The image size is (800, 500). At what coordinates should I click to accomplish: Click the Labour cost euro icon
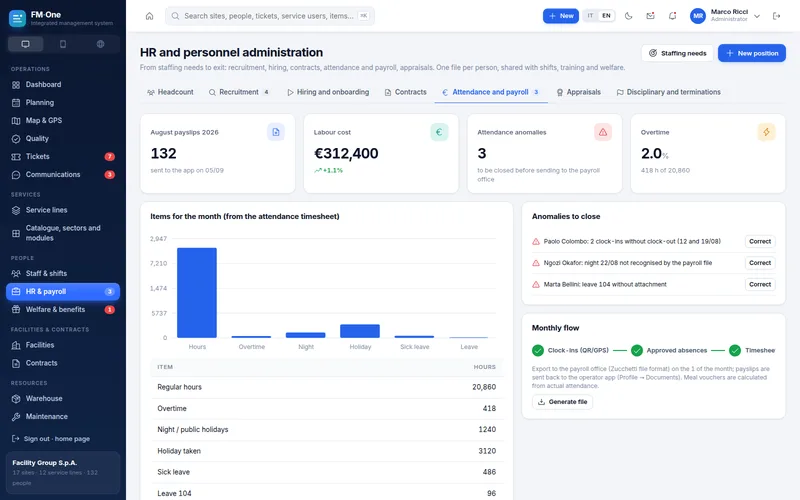(439, 132)
